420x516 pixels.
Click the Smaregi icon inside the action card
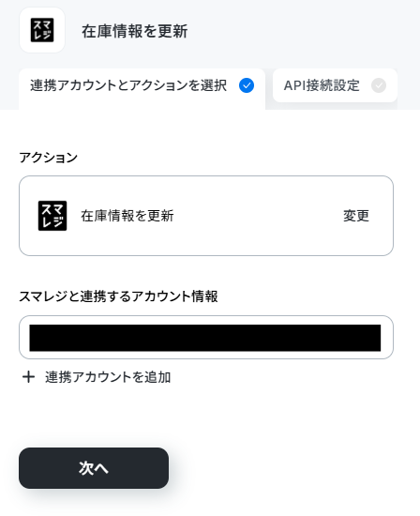[x=52, y=216]
